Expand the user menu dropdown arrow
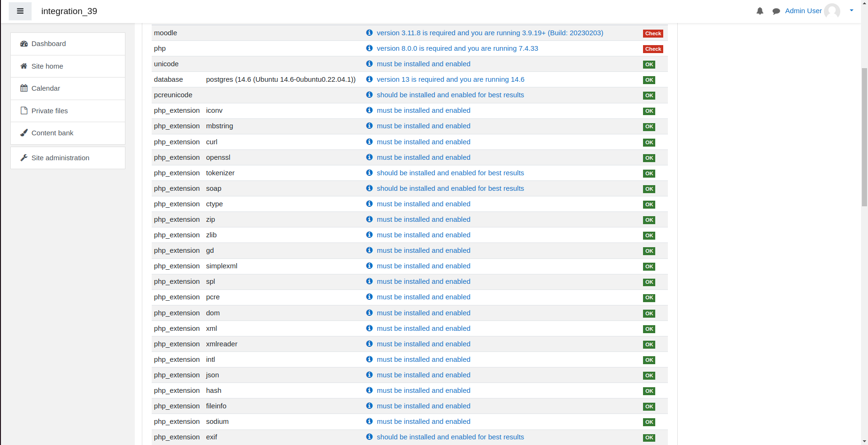The image size is (868, 445). 852,10
